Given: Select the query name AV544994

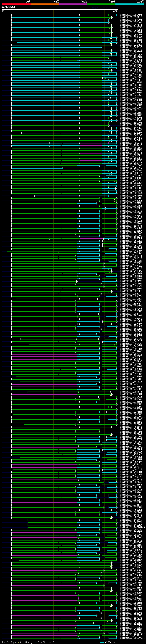Looking at the screenshot, I should click(x=8, y=8).
